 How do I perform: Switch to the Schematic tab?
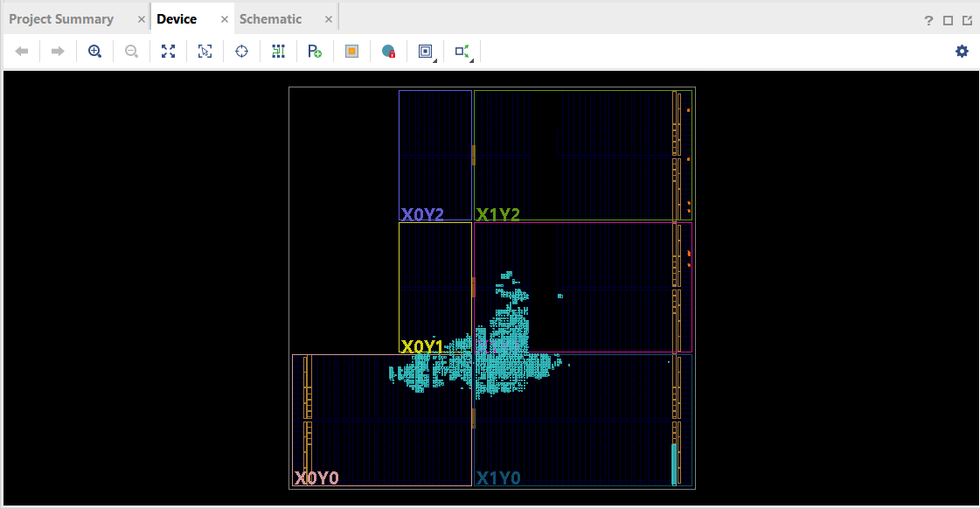click(271, 19)
